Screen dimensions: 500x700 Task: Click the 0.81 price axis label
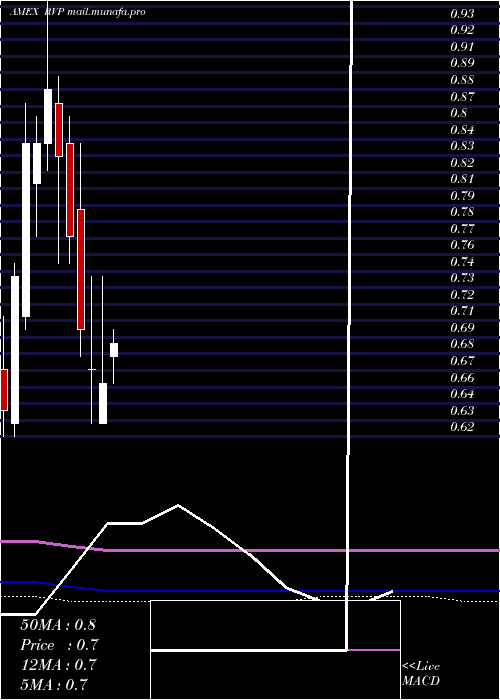click(462, 179)
